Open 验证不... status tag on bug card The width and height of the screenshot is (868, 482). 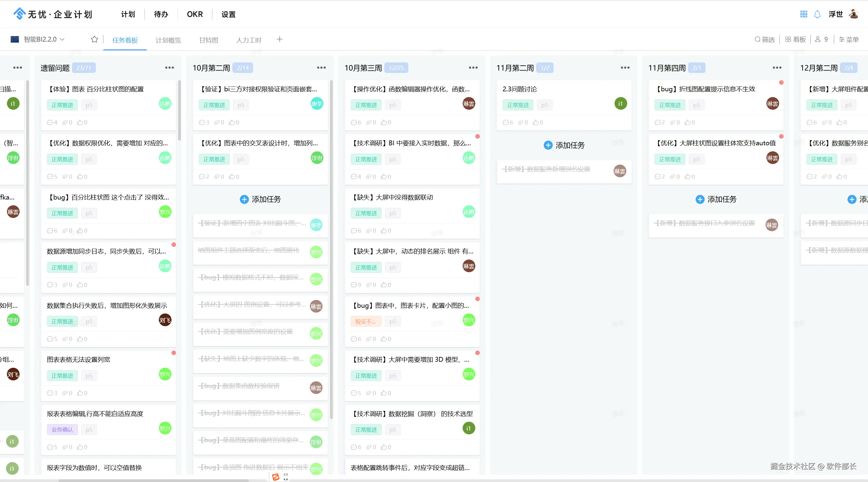(366, 322)
